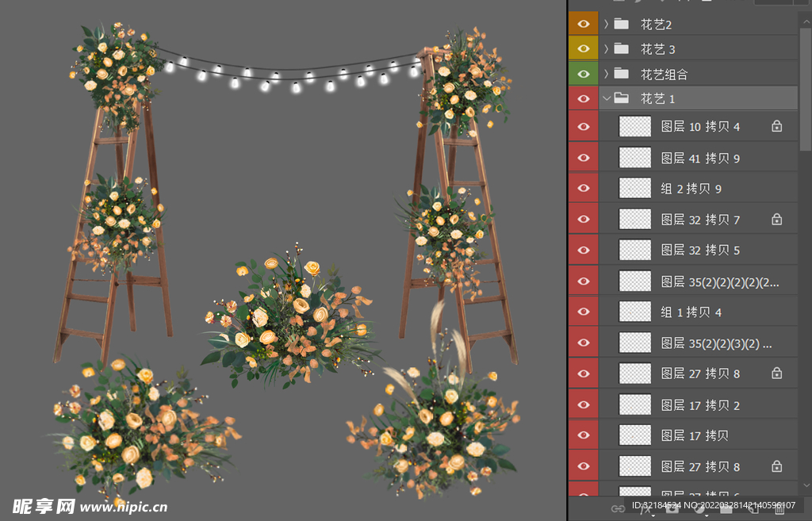The height and width of the screenshot is (521, 812).
Task: Expand the 花艺组合 group chevron
Action: coord(607,74)
